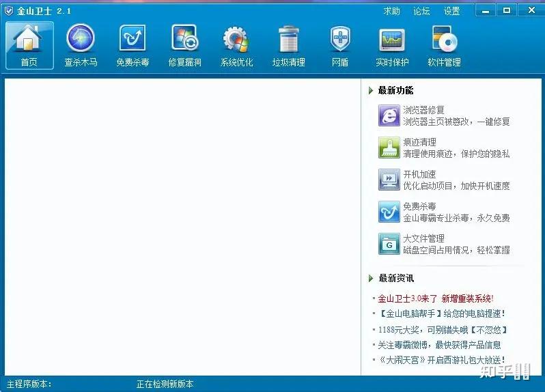Read news 金山卫士3.0来了 新增重装系统
The image size is (545, 392).
(x=436, y=298)
